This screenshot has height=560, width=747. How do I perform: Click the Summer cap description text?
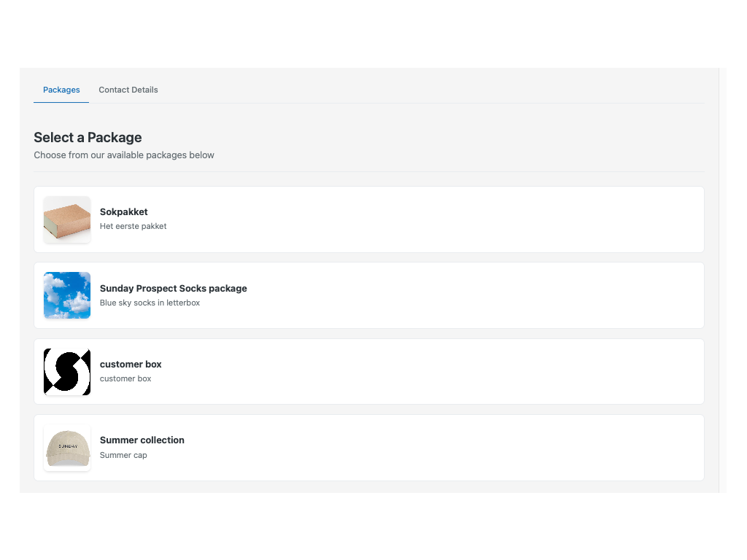123,454
